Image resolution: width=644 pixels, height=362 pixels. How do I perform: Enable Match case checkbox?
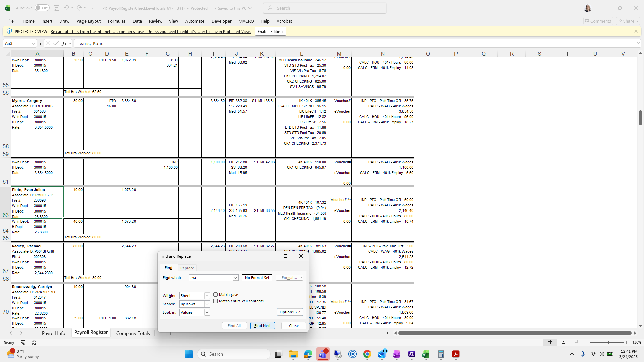click(216, 295)
